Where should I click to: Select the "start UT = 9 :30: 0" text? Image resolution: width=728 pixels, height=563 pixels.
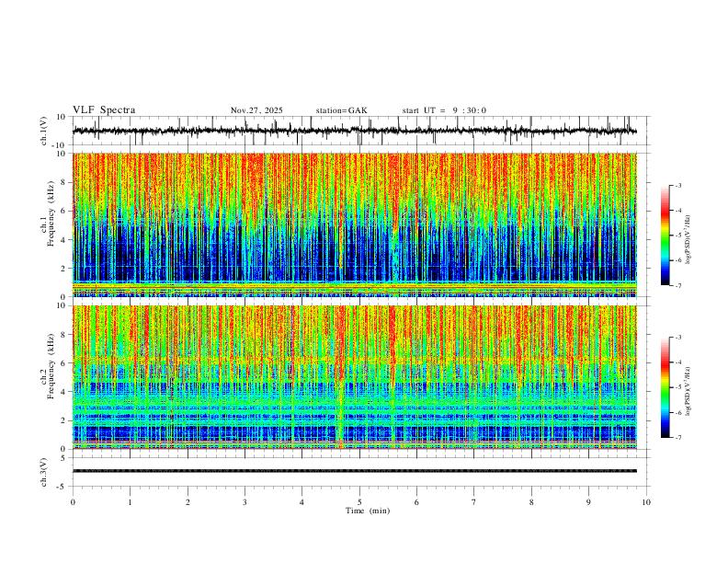[444, 110]
